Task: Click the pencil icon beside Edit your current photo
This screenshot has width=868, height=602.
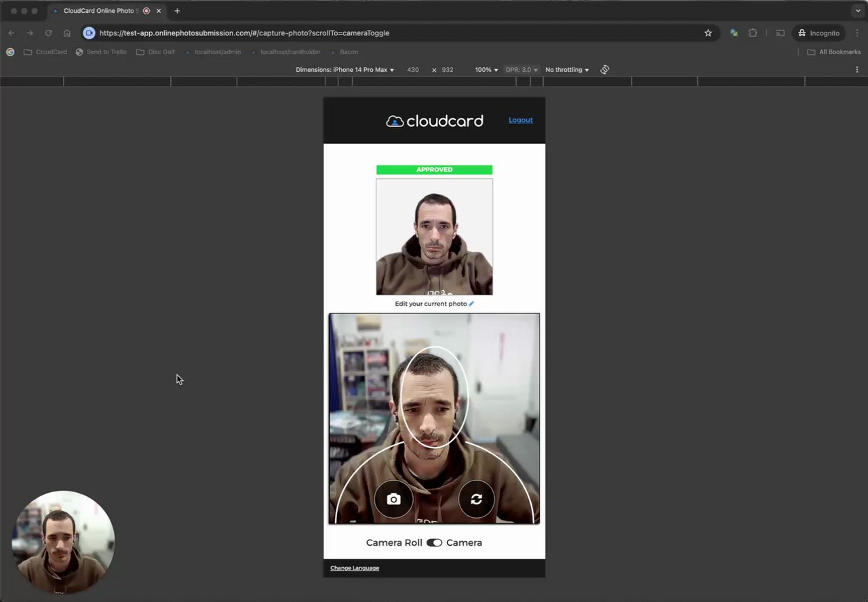Action: tap(471, 304)
